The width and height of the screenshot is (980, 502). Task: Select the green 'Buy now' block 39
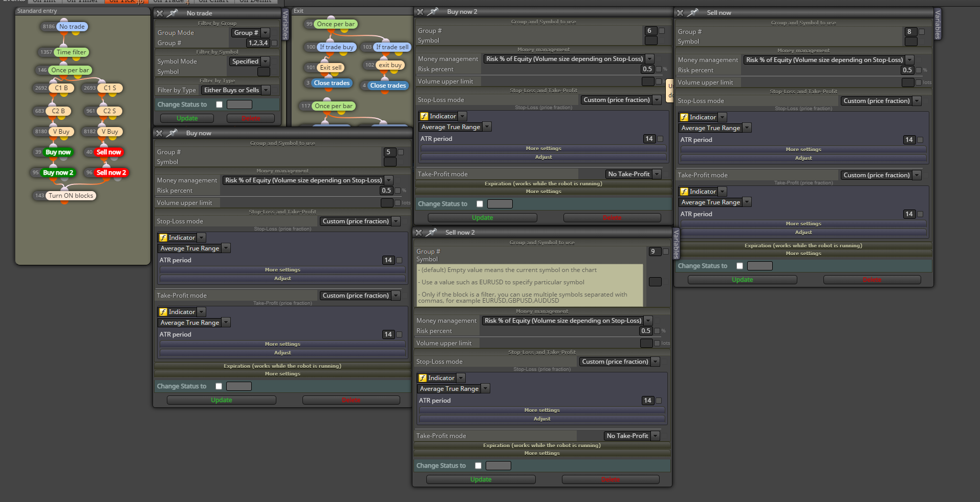[x=58, y=152]
